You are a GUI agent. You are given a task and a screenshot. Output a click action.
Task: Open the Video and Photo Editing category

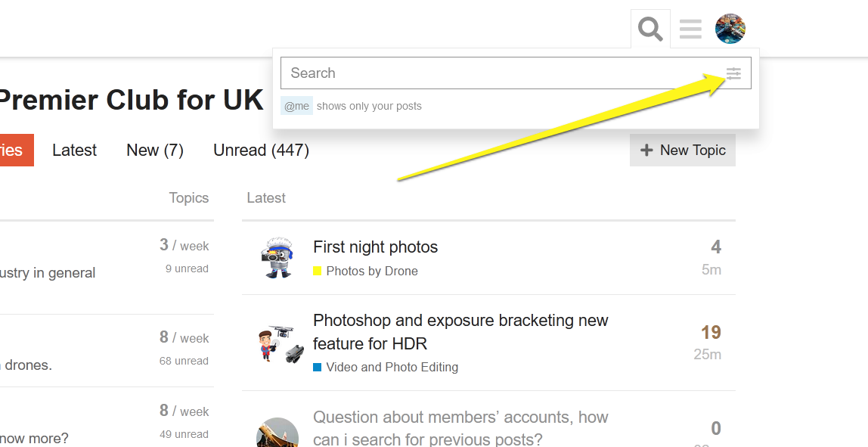[392, 368]
